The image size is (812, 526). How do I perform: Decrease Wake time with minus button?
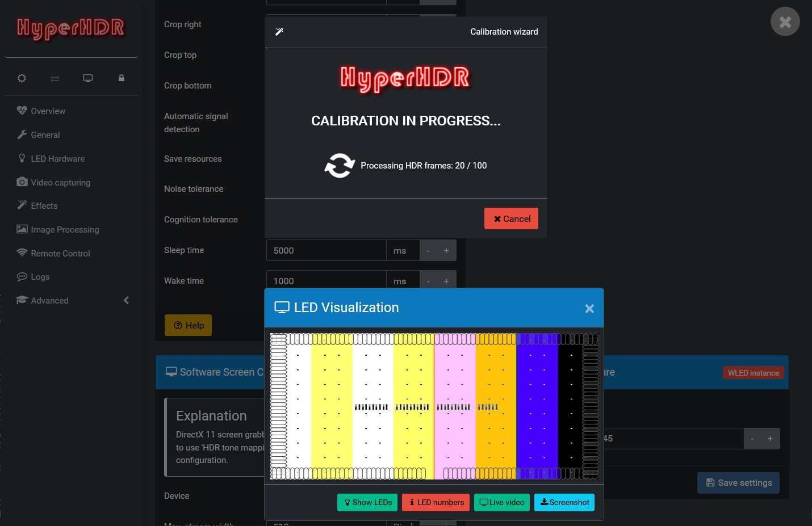(428, 280)
